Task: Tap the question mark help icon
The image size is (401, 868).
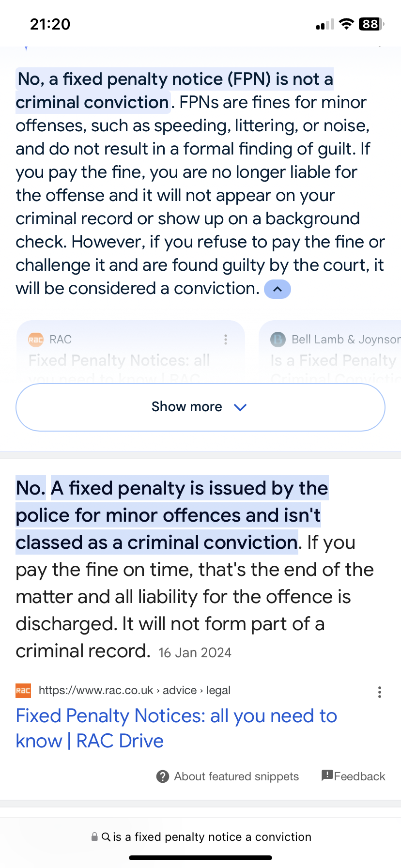Action: pos(163,776)
